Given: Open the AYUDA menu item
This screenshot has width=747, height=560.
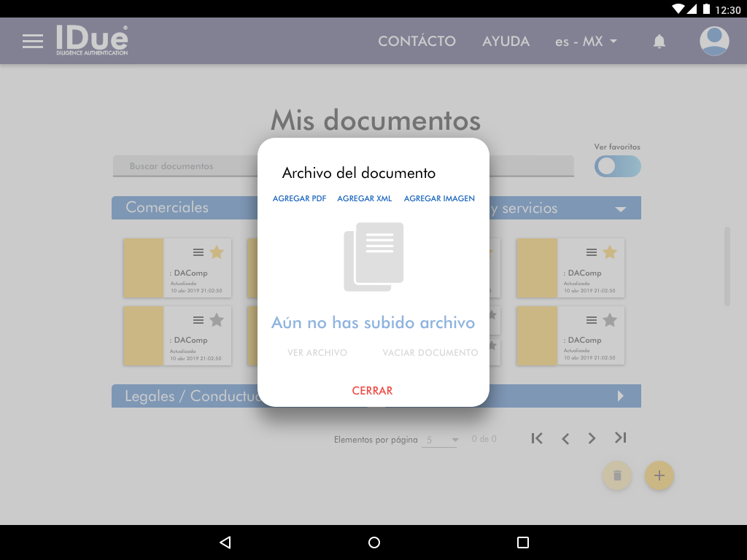Looking at the screenshot, I should [x=506, y=42].
